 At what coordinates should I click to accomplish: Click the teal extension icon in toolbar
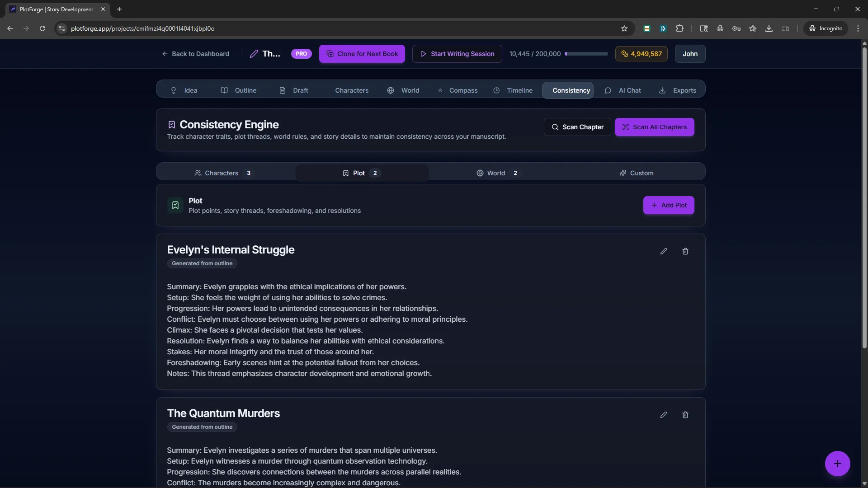click(663, 28)
